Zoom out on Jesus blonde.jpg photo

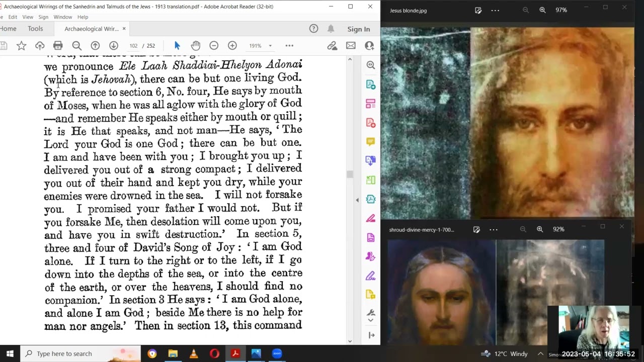coord(526,10)
